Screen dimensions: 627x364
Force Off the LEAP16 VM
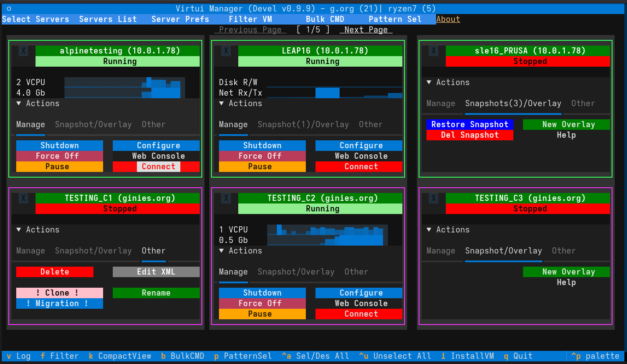262,156
